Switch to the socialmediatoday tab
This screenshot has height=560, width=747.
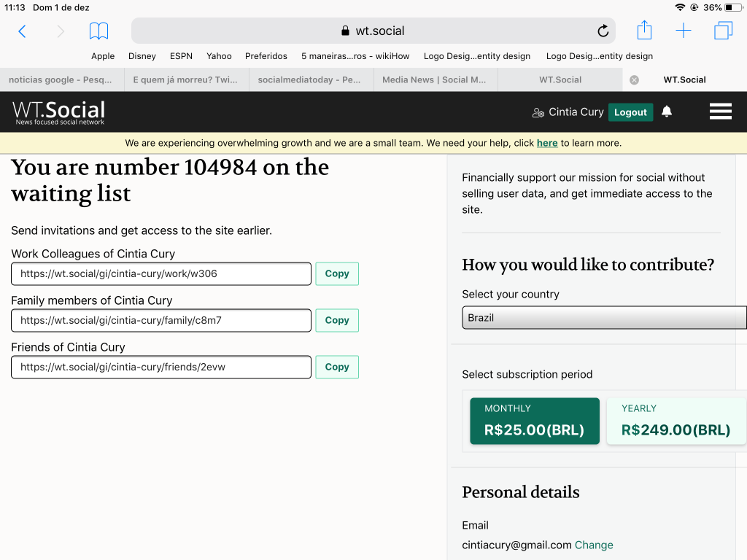[311, 80]
